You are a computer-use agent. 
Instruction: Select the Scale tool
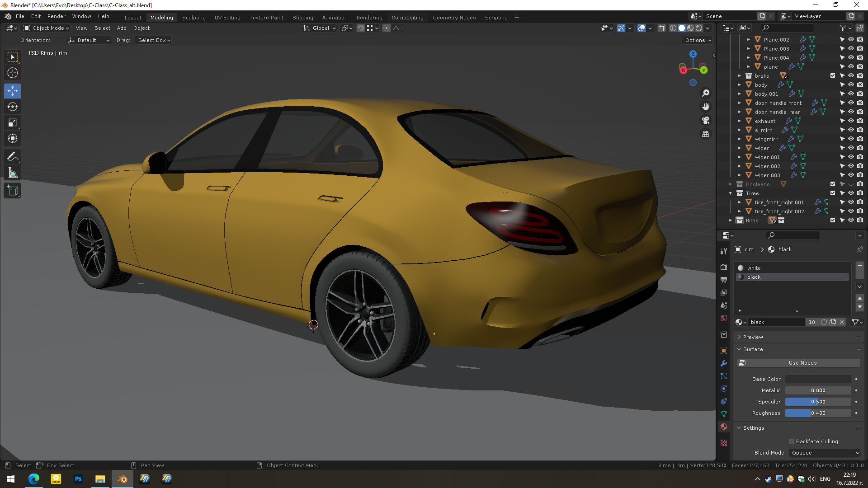tap(13, 123)
